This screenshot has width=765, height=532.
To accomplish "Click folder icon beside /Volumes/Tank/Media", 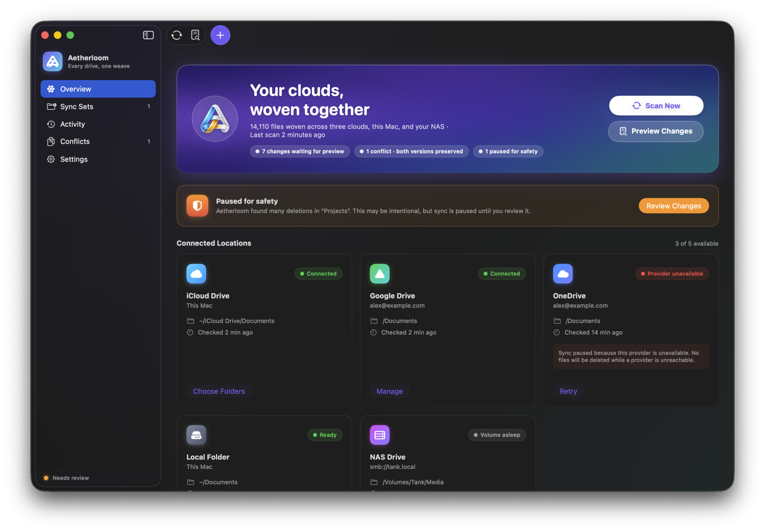I will pyautogui.click(x=374, y=482).
